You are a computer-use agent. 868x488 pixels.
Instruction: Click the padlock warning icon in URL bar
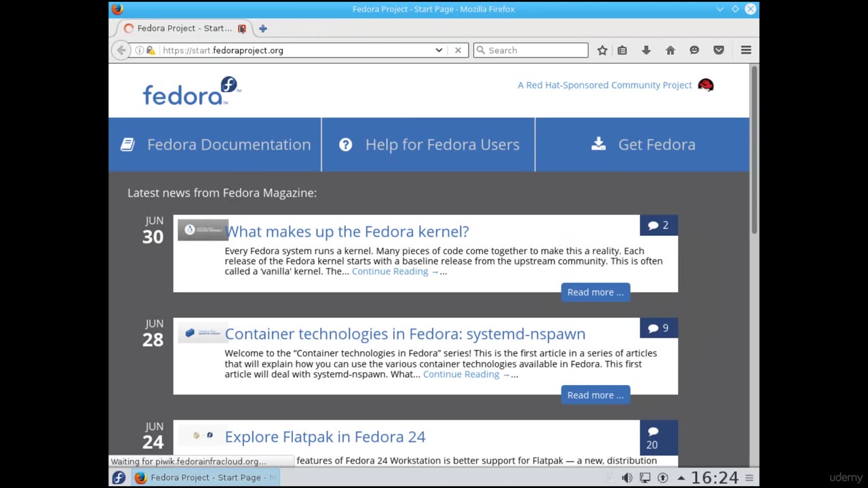click(x=151, y=50)
